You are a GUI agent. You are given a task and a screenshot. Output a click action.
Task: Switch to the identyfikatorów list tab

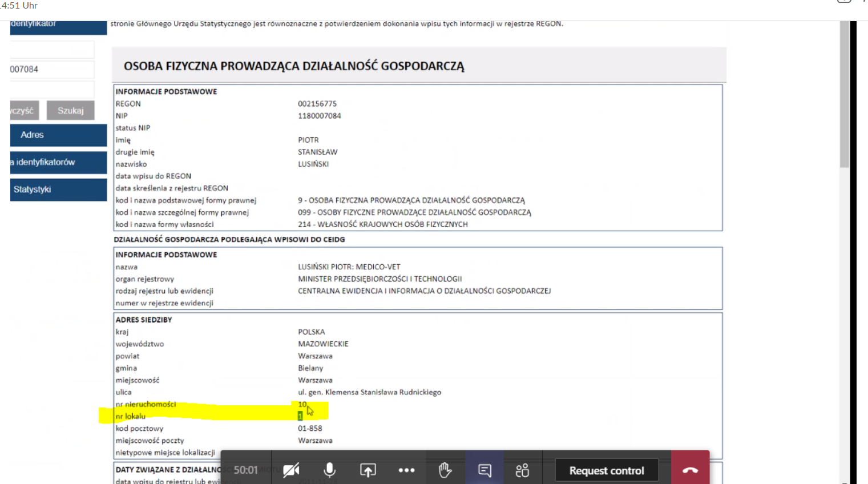(x=58, y=163)
